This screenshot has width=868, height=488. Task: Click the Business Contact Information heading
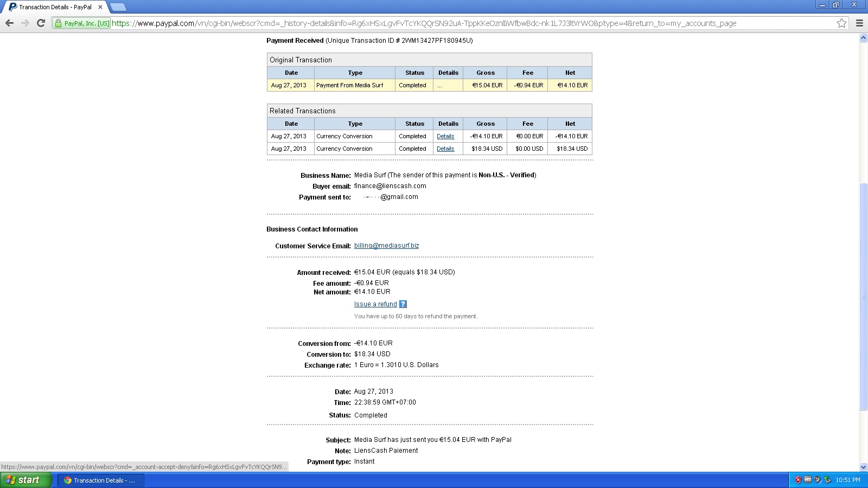pyautogui.click(x=312, y=229)
